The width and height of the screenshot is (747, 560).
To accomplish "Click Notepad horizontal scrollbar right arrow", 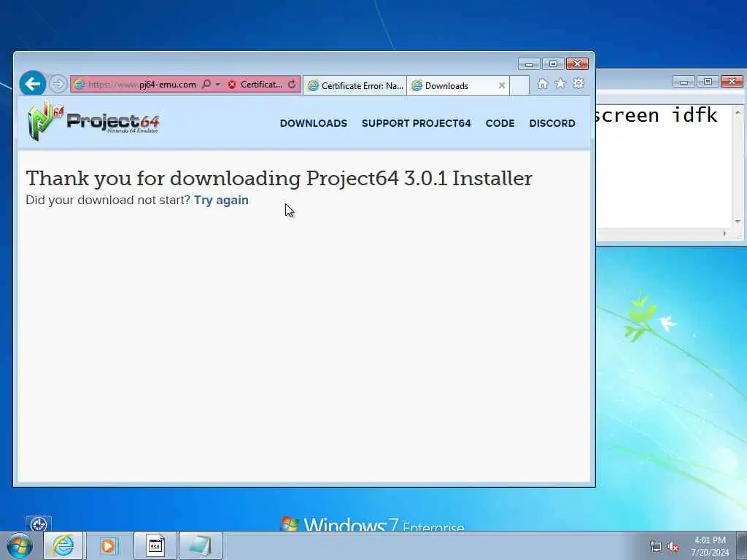I will (x=724, y=233).
